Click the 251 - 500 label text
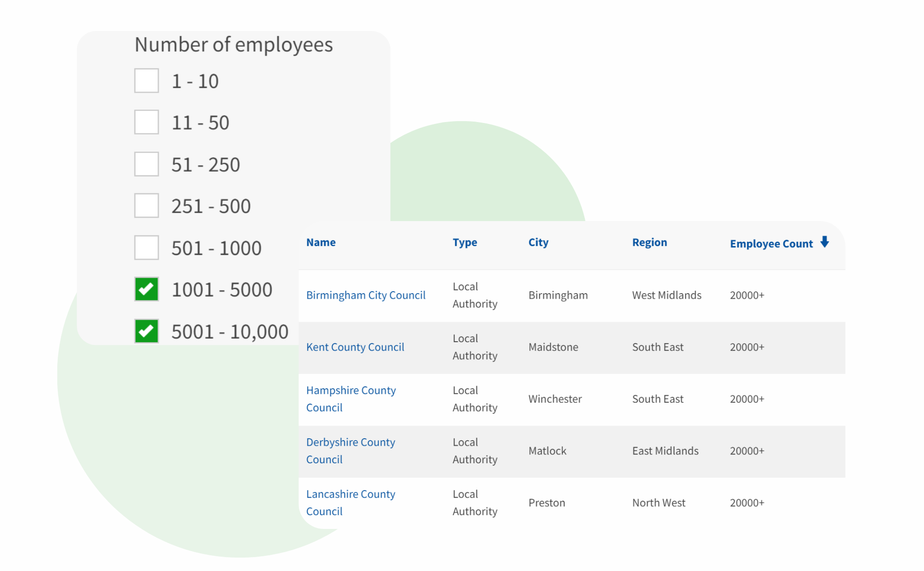This screenshot has width=924, height=571. 211,206
